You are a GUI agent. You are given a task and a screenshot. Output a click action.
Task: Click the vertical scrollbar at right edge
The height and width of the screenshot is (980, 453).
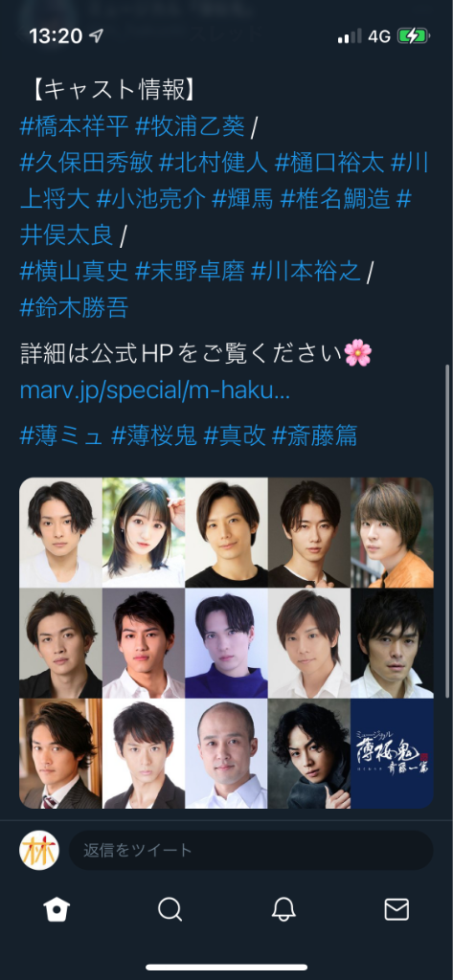(447, 531)
